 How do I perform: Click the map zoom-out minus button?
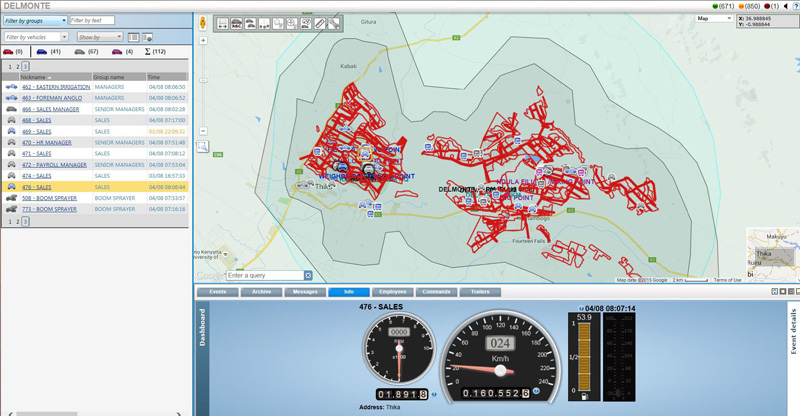[x=203, y=131]
